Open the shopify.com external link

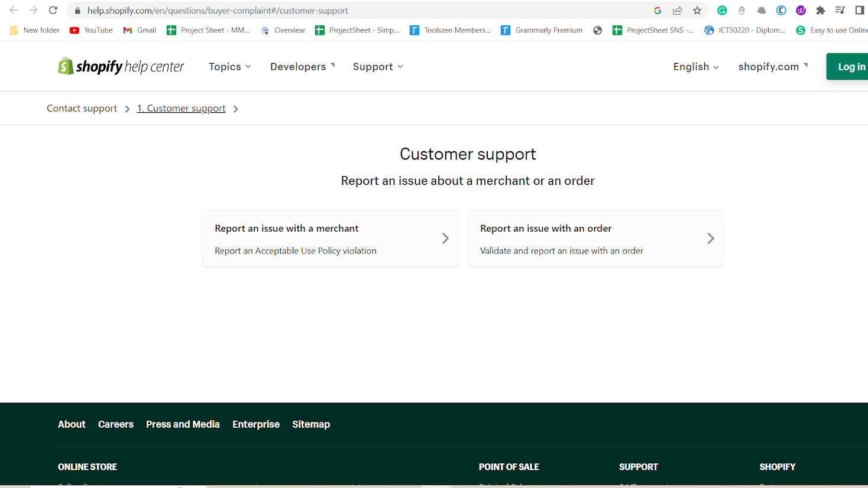(x=773, y=67)
